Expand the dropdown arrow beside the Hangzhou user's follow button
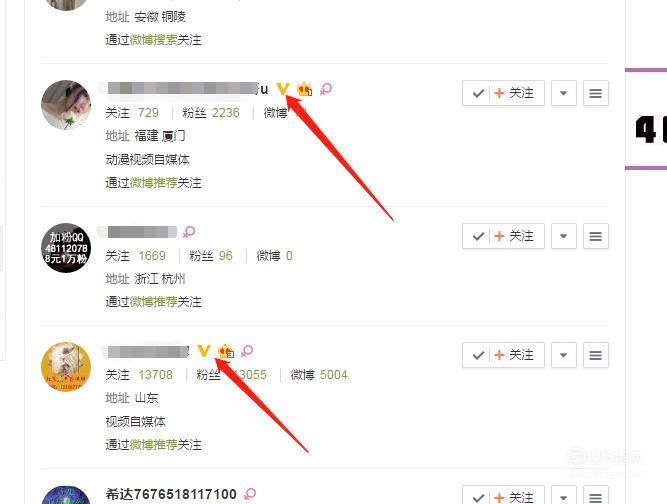 tap(564, 236)
